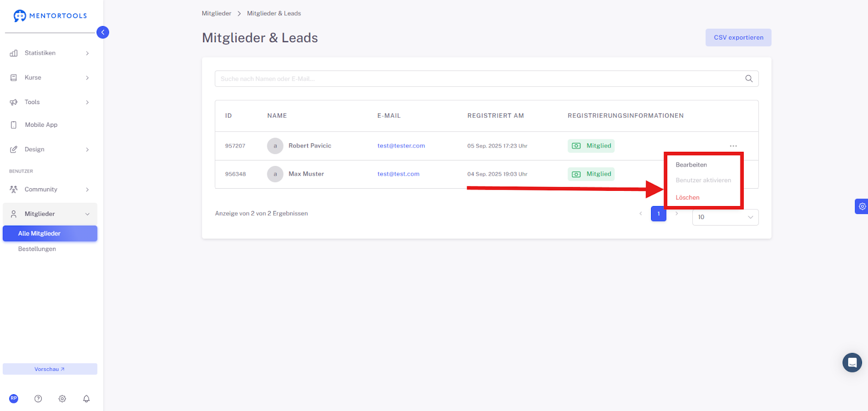The image size is (868, 411).
Task: Click the Design pencil icon
Action: point(14,149)
